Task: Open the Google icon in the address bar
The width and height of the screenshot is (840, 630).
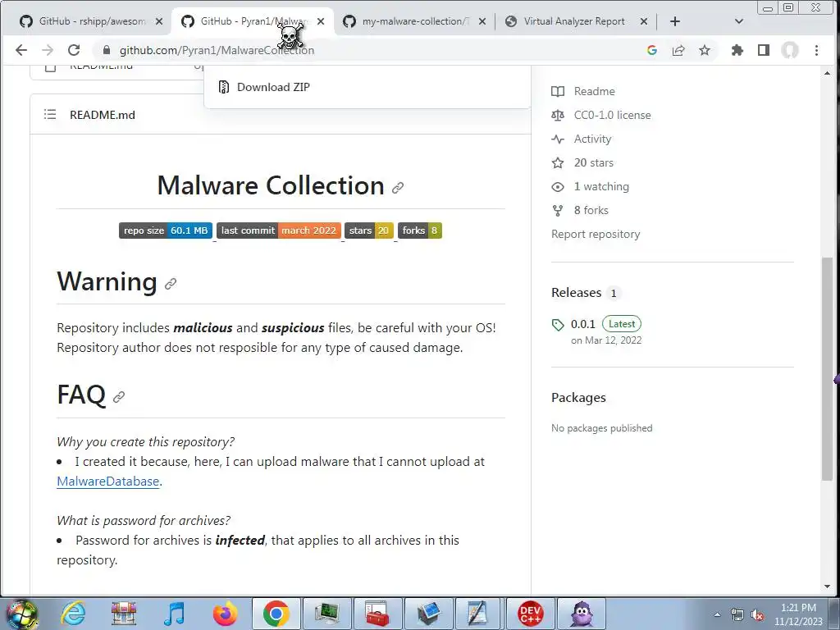Action: click(x=652, y=50)
